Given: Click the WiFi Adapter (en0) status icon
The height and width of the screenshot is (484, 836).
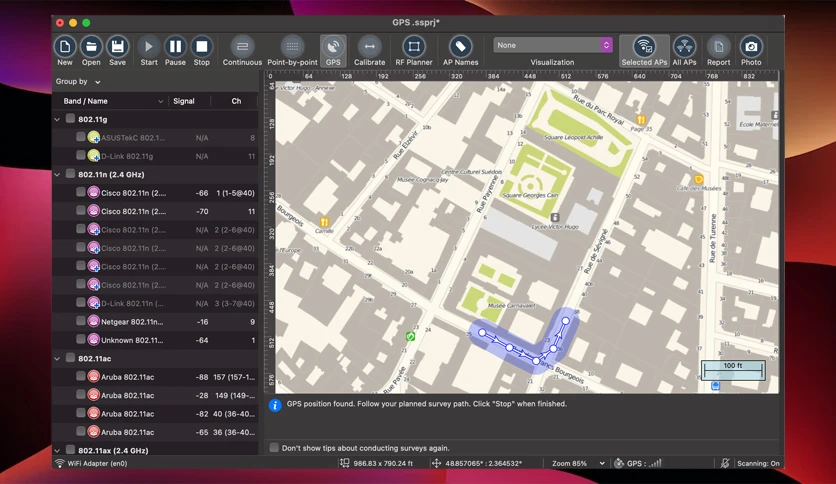Looking at the screenshot, I should 60,463.
